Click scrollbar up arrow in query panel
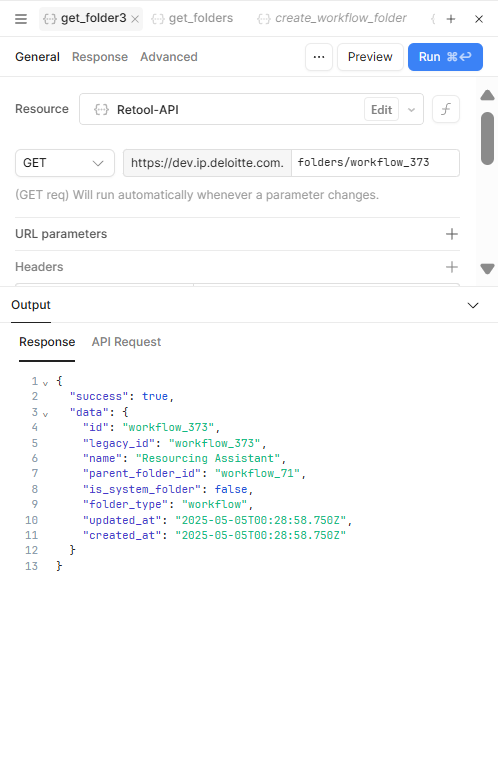 (x=487, y=95)
